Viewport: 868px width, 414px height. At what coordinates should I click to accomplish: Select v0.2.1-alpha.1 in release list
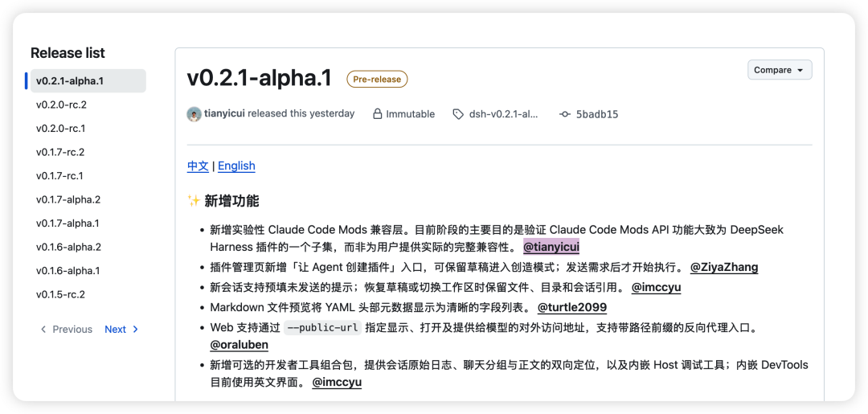pyautogui.click(x=88, y=81)
